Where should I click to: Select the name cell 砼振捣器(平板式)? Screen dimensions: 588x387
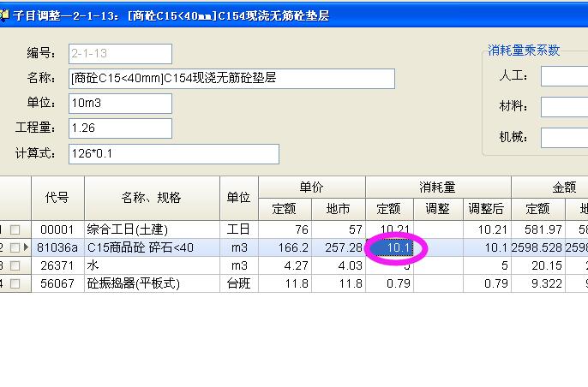pos(152,283)
